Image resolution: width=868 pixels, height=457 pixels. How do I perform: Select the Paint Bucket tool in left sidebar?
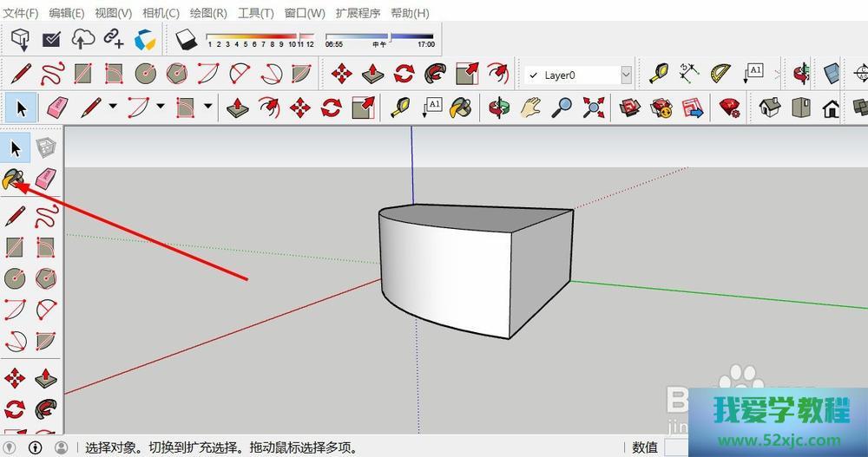point(16,179)
